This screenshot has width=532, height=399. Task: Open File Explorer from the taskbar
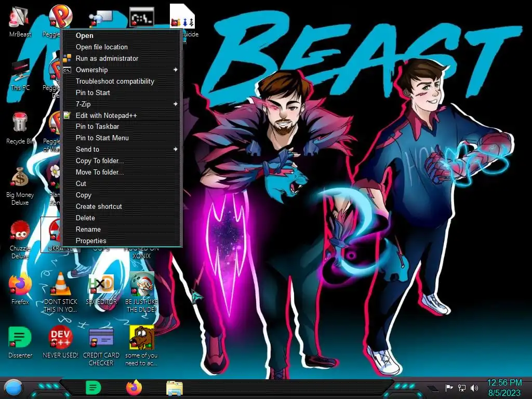[x=175, y=388]
